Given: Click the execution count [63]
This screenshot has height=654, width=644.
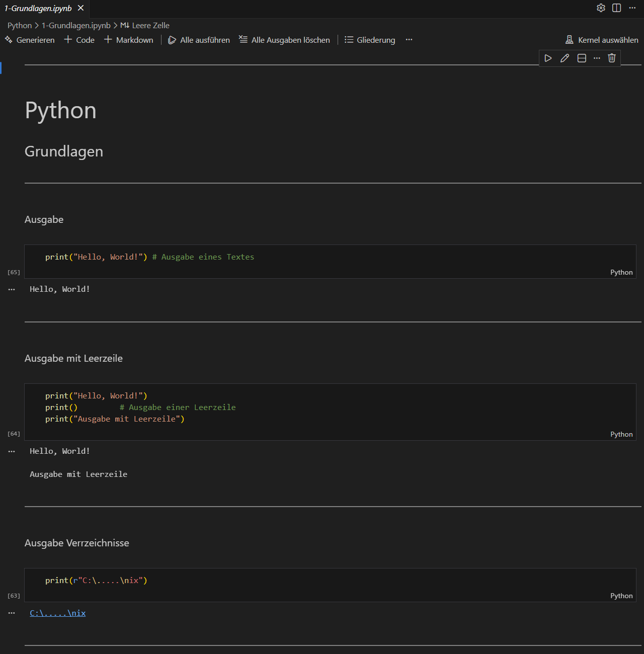Looking at the screenshot, I should point(14,596).
